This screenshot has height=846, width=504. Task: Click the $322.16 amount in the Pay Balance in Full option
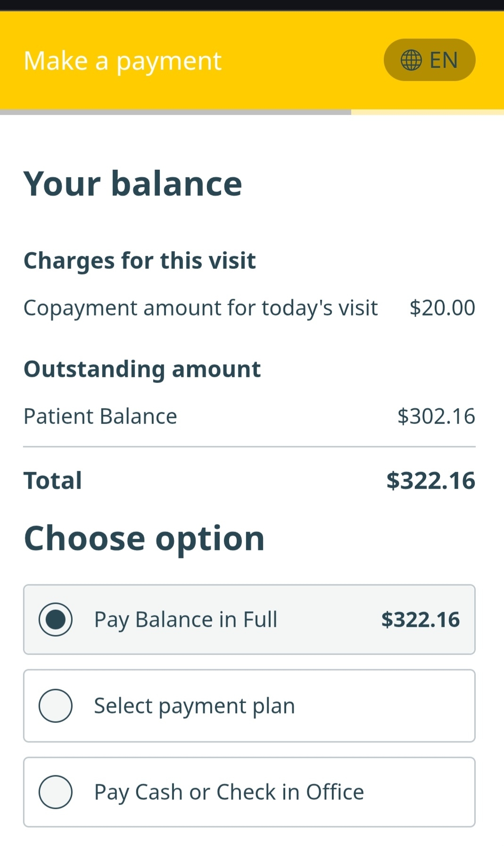[420, 620]
